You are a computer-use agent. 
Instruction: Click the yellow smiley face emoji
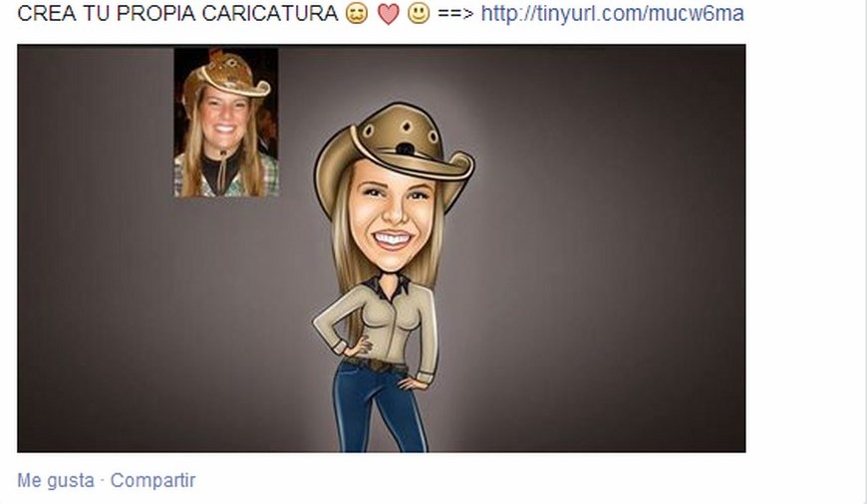tap(419, 14)
